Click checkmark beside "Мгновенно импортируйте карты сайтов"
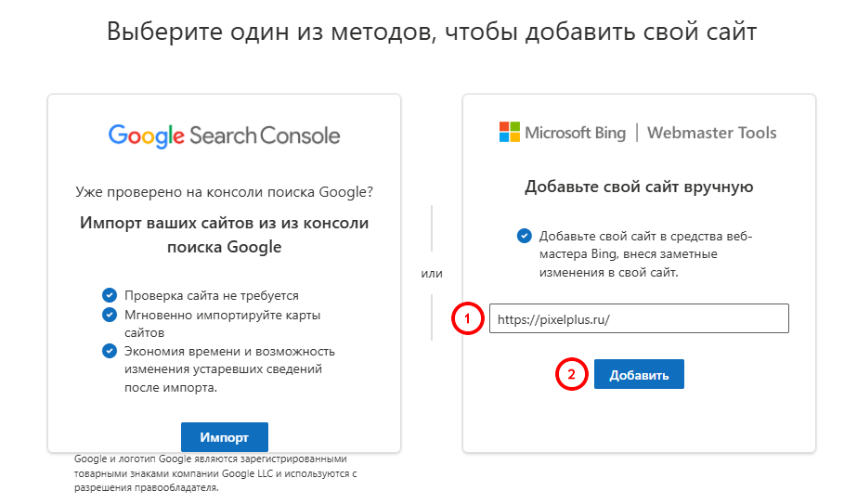The height and width of the screenshot is (504, 857). pos(109,315)
